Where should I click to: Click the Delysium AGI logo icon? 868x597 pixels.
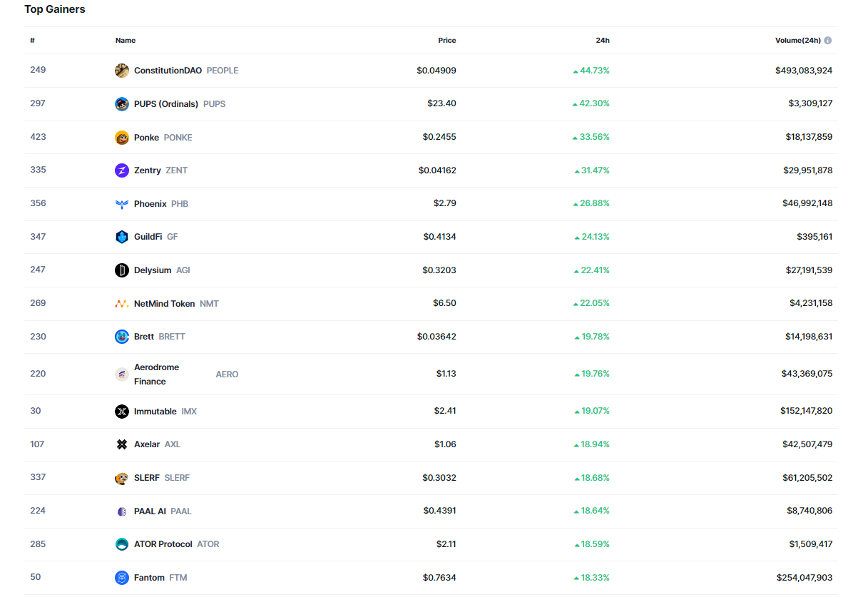click(x=122, y=270)
